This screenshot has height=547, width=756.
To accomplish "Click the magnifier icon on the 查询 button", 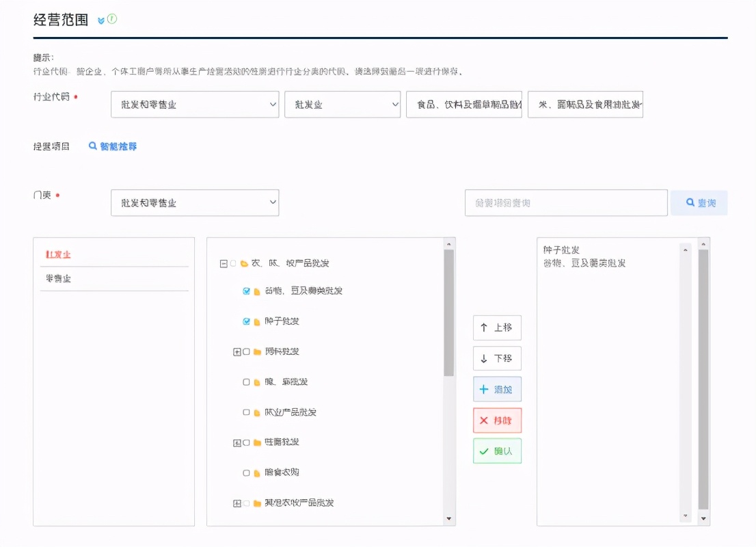I will (690, 202).
